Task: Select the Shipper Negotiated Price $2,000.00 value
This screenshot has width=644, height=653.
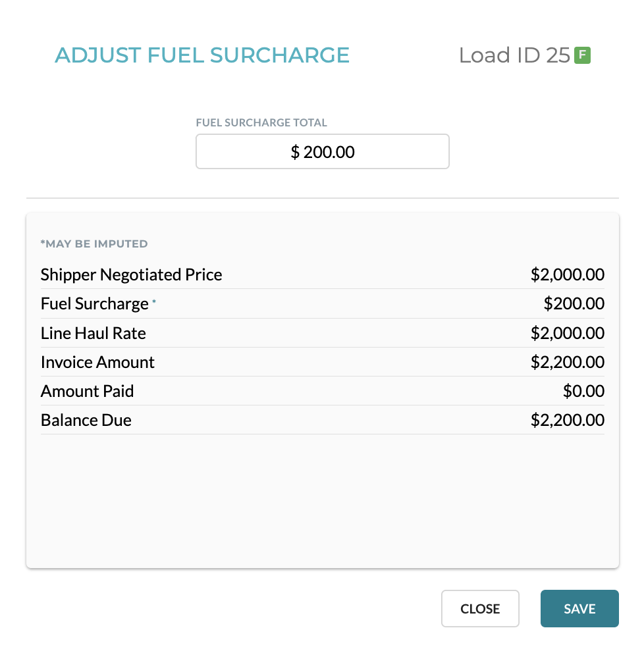Action: [x=568, y=274]
